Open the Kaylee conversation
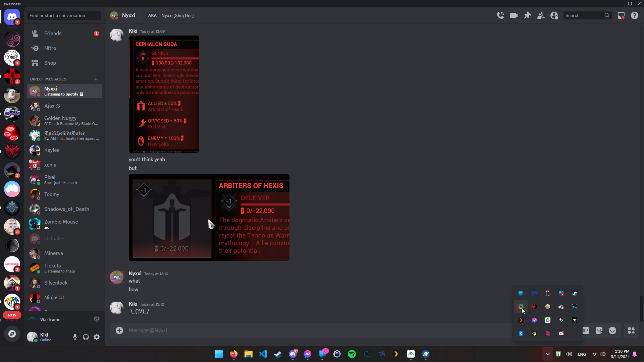This screenshot has width=644, height=362. pos(64,150)
